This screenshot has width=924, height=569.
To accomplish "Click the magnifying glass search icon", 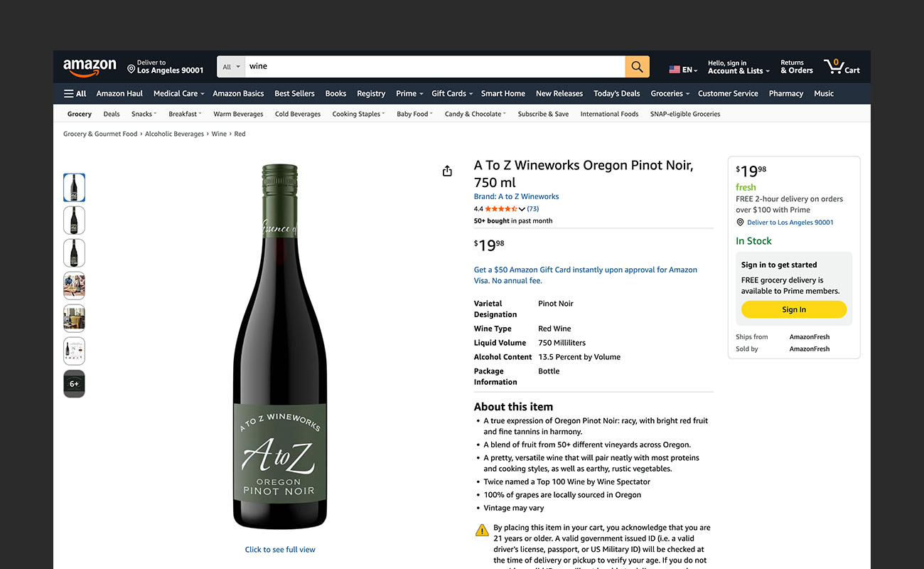I will (636, 66).
